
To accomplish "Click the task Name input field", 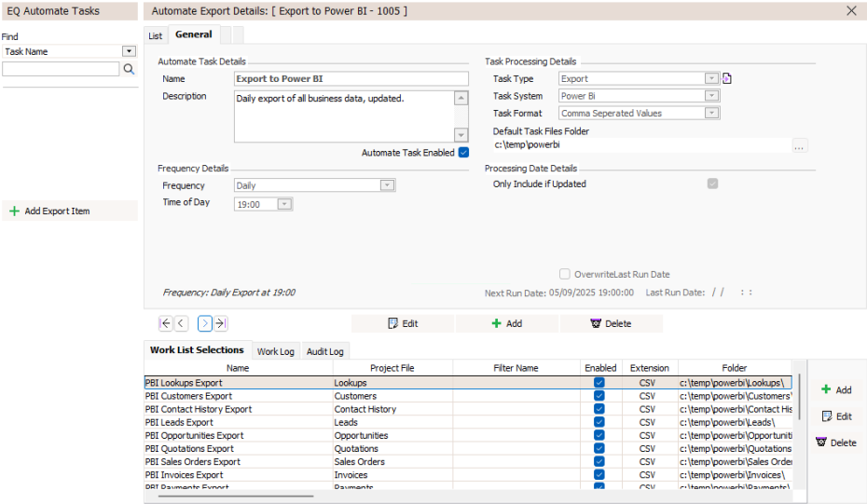I will (x=351, y=79).
